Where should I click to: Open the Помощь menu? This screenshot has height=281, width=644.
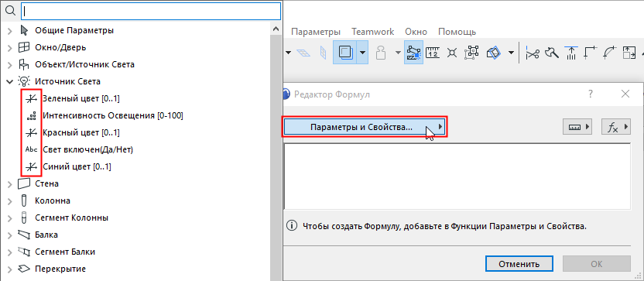[x=457, y=32]
